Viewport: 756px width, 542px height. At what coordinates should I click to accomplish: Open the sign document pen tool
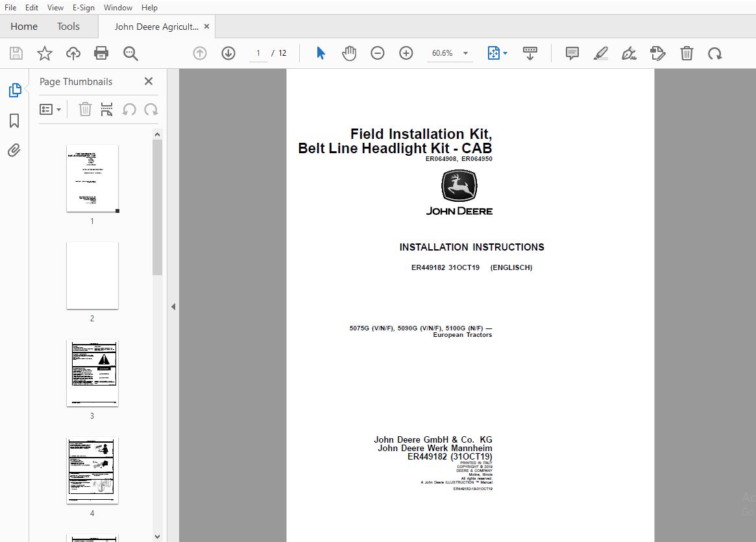click(629, 53)
